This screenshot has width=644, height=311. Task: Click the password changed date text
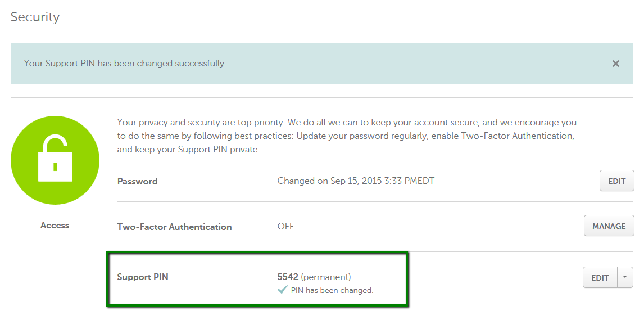356,181
